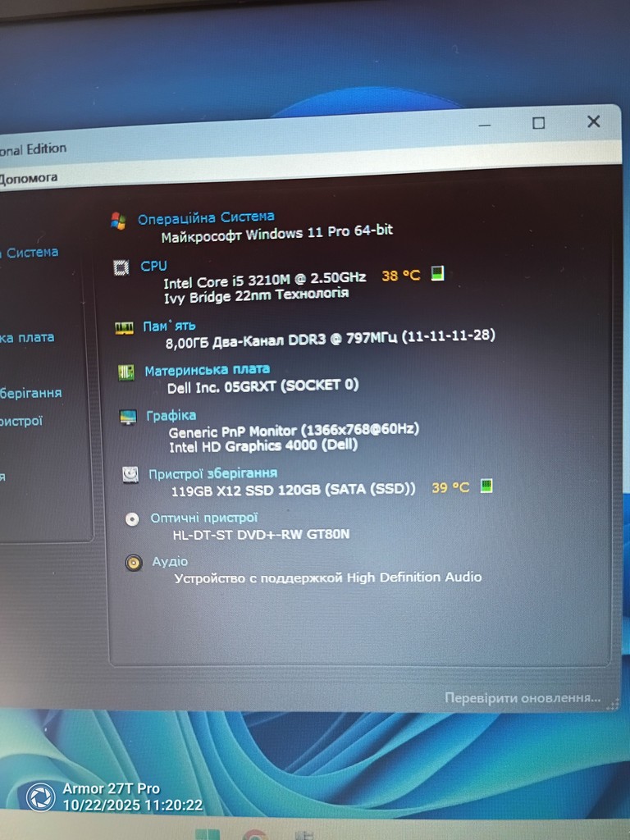Click the text Dell Inc. 05GRXT (SOCKET 0)
The width and height of the screenshot is (630, 840).
pos(262,386)
